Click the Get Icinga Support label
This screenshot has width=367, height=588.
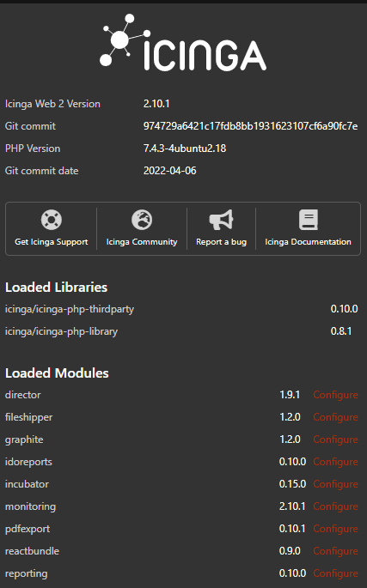51,242
